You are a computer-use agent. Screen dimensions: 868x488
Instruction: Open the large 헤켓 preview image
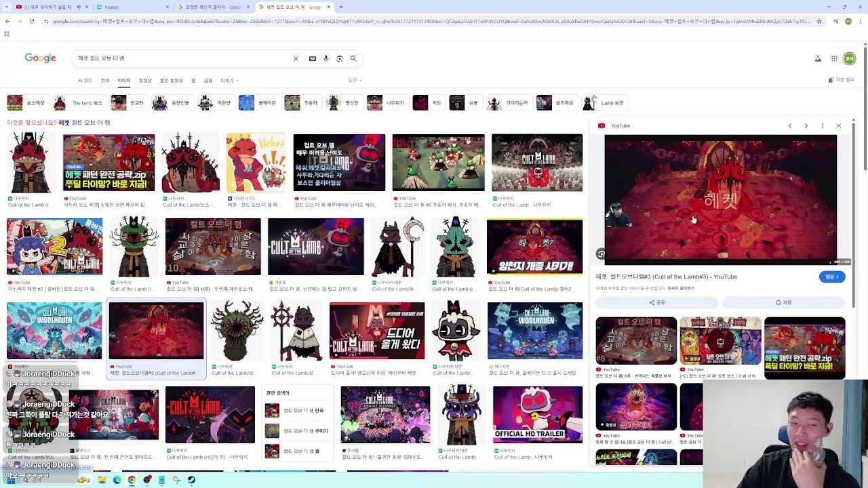click(720, 199)
